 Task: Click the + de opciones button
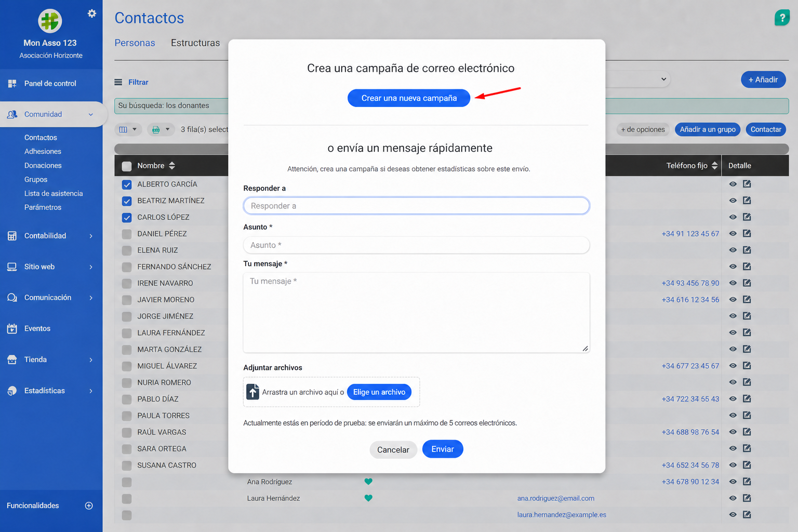coord(643,129)
